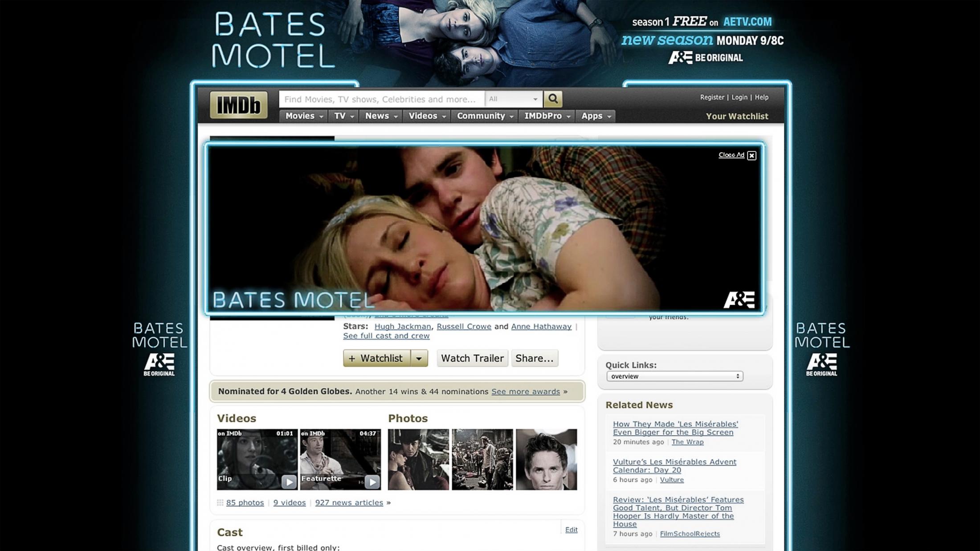Open the man's portrait photo thumbnail

point(547,459)
